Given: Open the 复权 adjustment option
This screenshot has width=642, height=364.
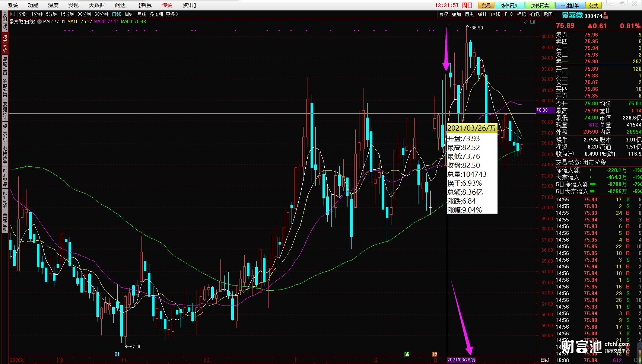Looking at the screenshot, I should tap(444, 14).
